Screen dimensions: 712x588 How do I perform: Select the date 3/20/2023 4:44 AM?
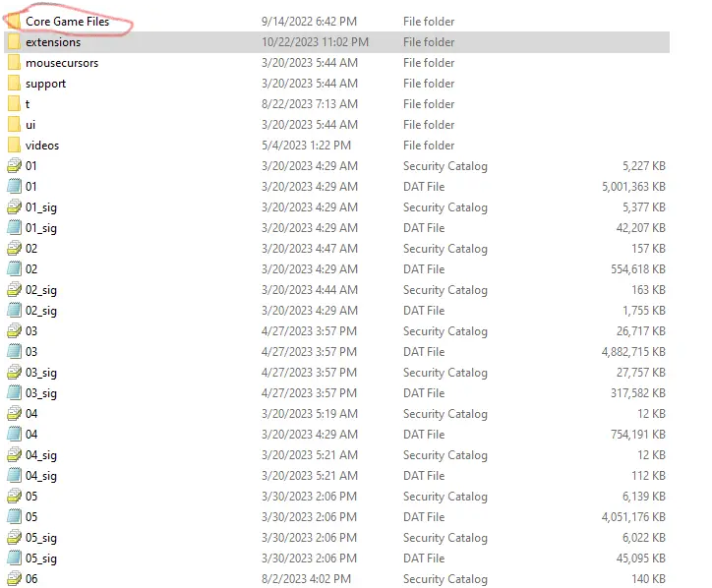[x=309, y=290]
